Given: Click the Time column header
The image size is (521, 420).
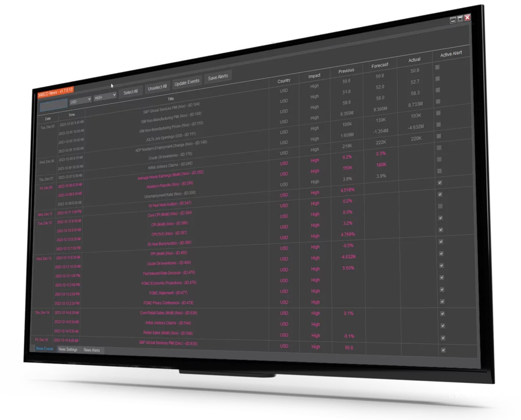Looking at the screenshot, I should point(72,115).
